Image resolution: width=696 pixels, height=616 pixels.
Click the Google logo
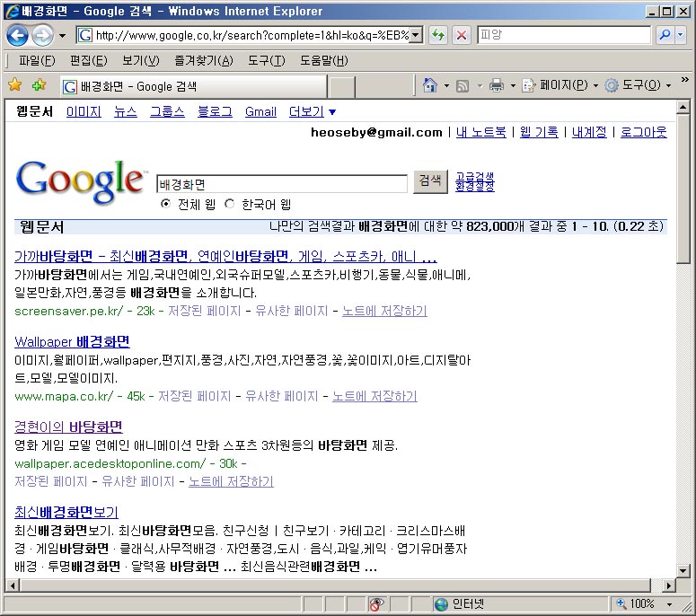click(80, 182)
